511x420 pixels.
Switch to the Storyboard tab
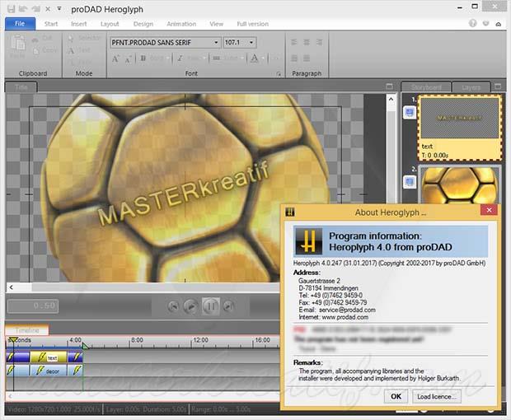(x=426, y=87)
